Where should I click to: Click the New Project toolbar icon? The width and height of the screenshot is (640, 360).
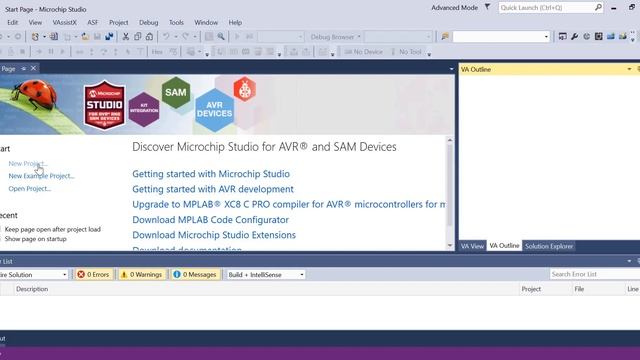(35, 37)
